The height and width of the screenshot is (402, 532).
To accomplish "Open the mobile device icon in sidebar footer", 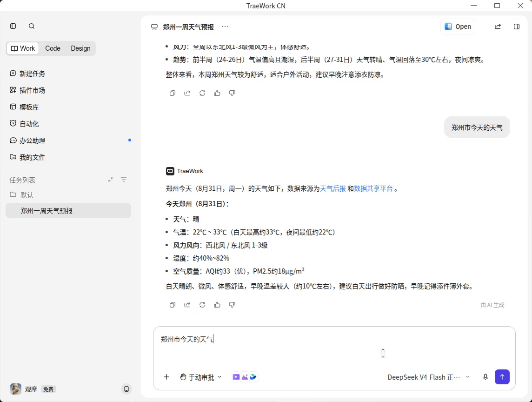I will point(126,389).
